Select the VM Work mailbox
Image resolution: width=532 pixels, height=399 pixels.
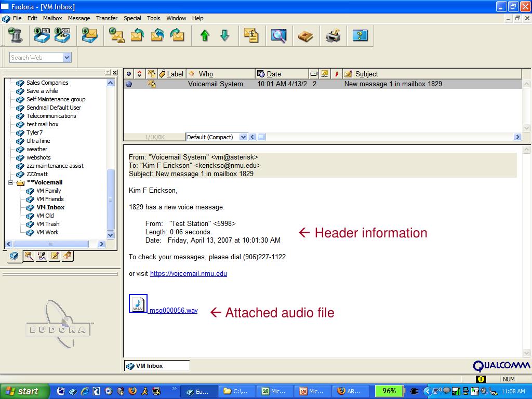[x=47, y=232]
